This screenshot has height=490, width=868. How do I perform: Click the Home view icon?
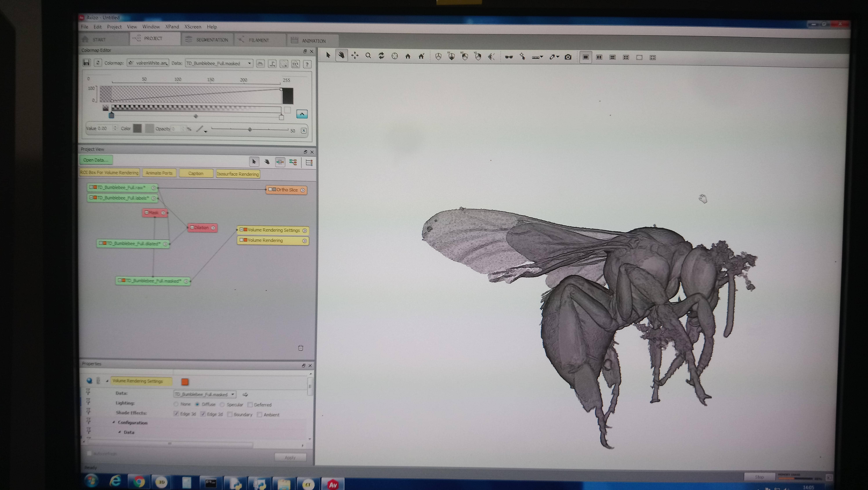click(408, 56)
